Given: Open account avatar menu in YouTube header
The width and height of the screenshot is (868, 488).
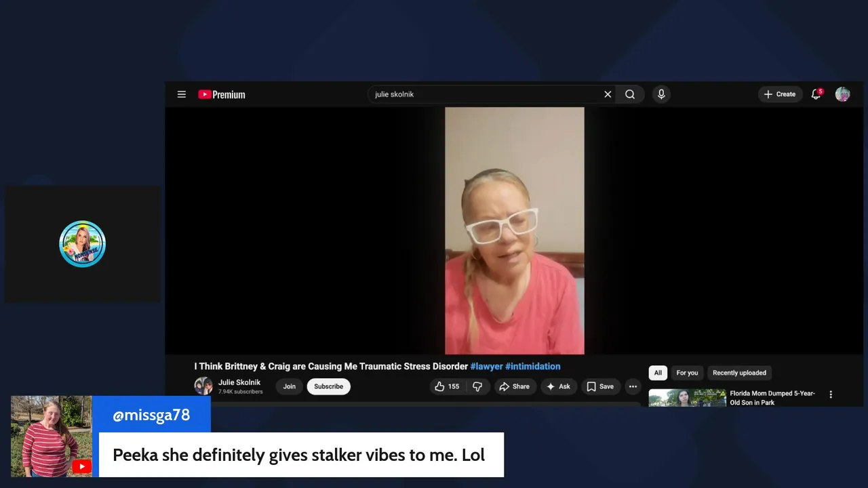Looking at the screenshot, I should point(842,94).
